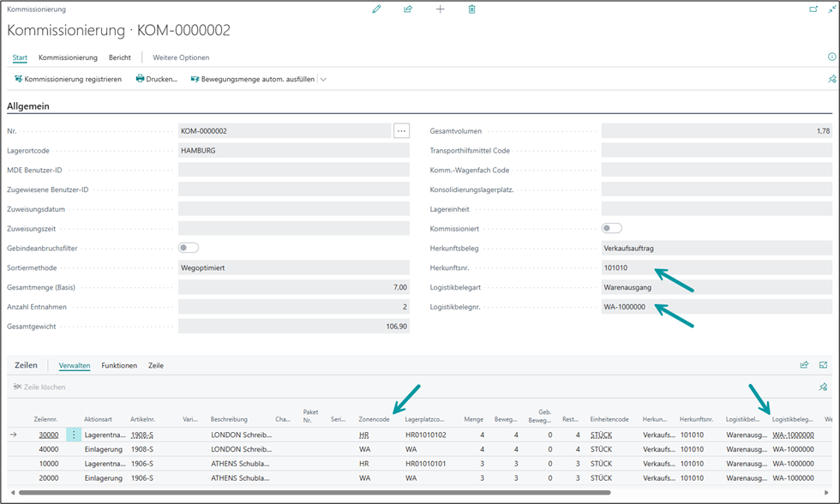
Task: Click Kommissionierung registrieren button
Action: (x=68, y=80)
